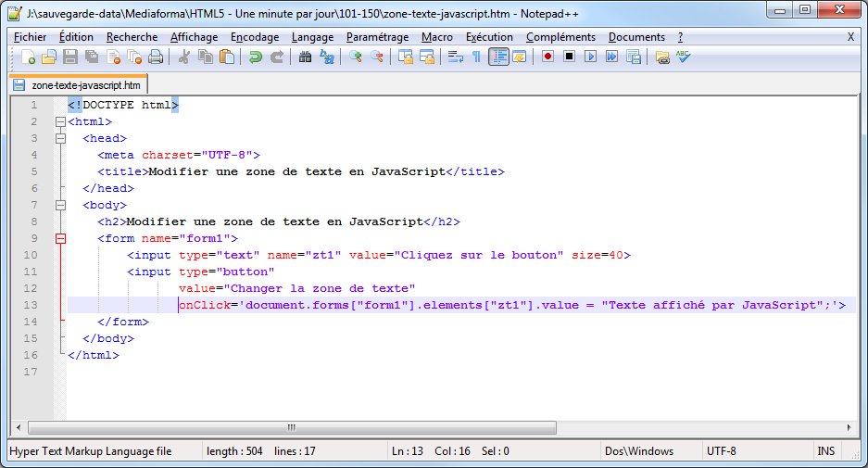Toggle the indent guide toolbar button
Image resolution: width=868 pixels, height=468 pixels.
[x=498, y=57]
